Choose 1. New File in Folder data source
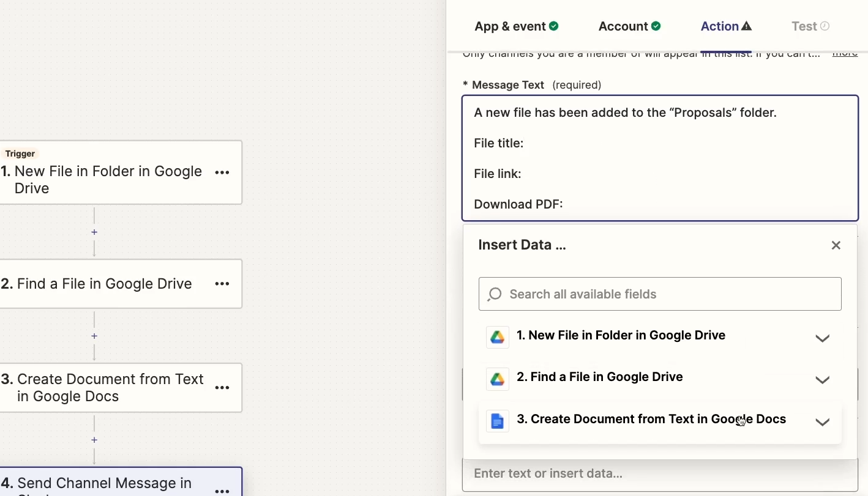 [x=660, y=338]
